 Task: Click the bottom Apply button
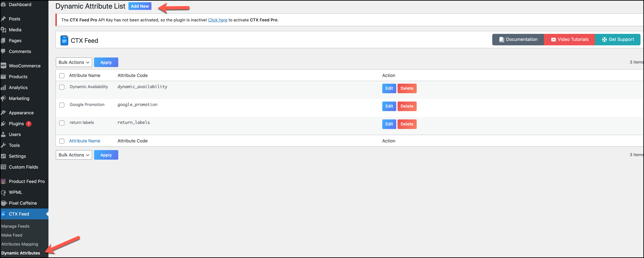coord(106,155)
